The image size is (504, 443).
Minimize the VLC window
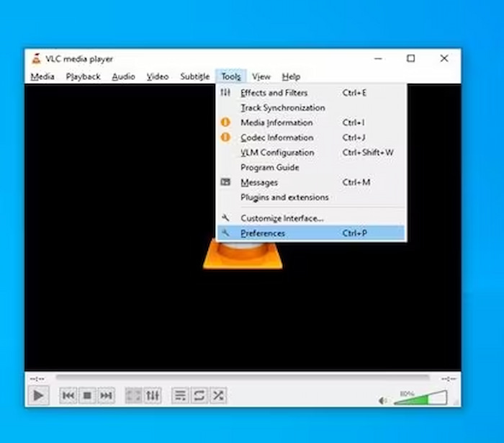[378, 58]
